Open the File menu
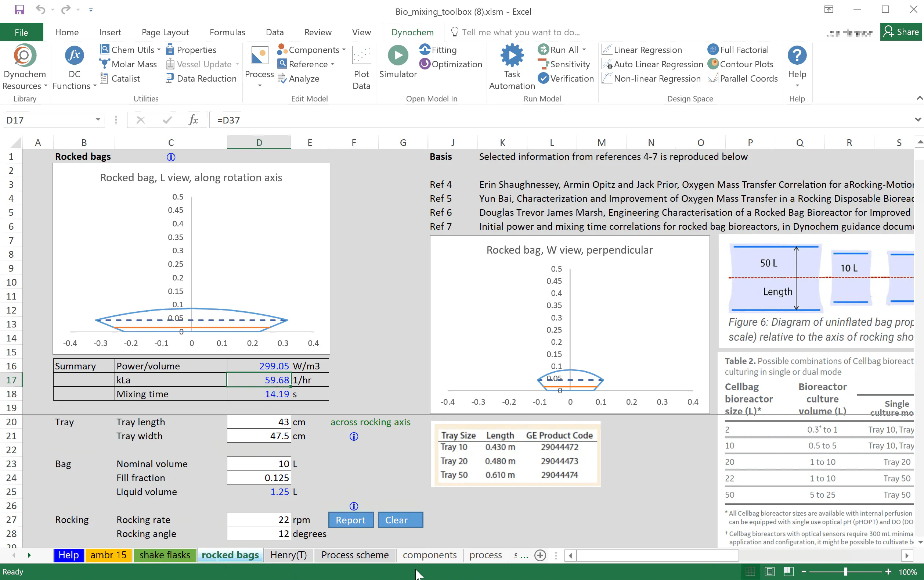The width and height of the screenshot is (924, 580). pos(21,32)
